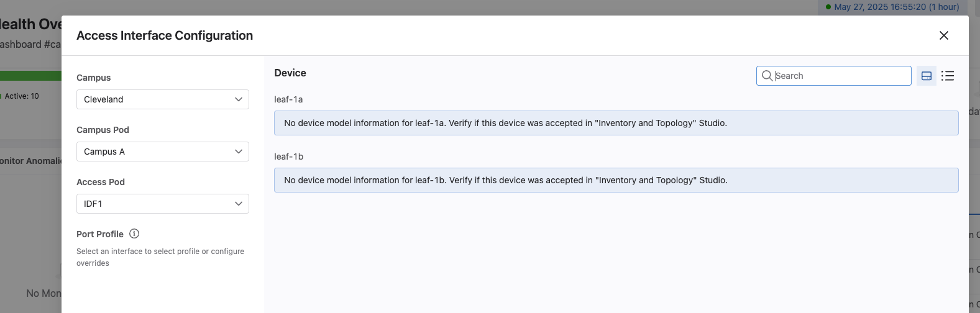Switch to device panel view icon
980x313 pixels.
point(926,76)
